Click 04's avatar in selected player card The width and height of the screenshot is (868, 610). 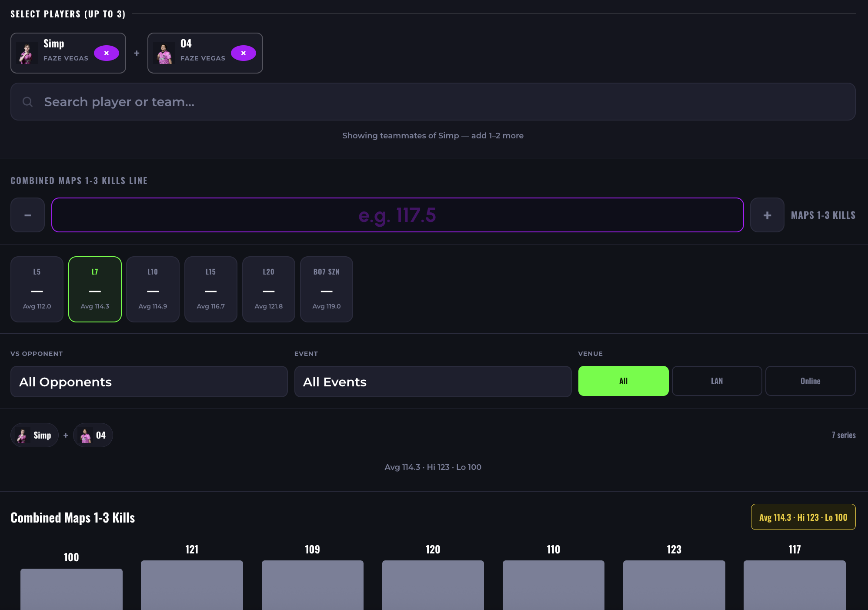pyautogui.click(x=164, y=53)
